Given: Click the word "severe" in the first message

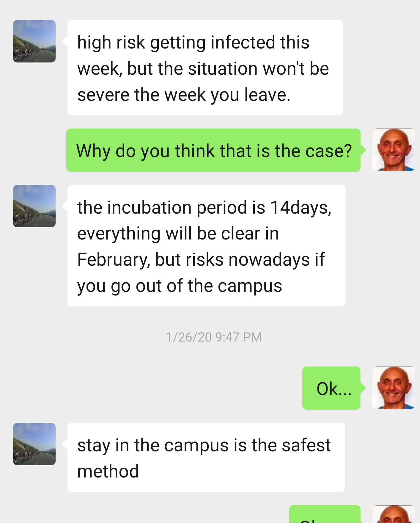Looking at the screenshot, I should point(103,95).
